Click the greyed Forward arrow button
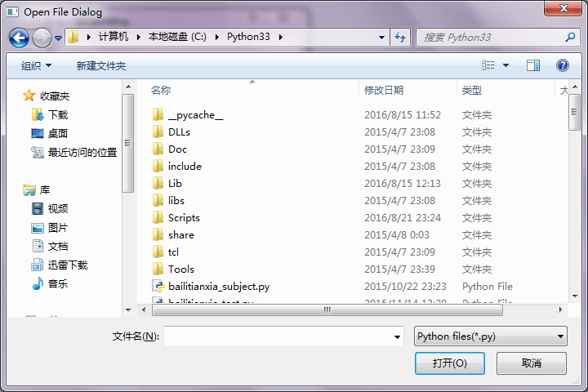Image resolution: width=588 pixels, height=392 pixels. (42, 38)
